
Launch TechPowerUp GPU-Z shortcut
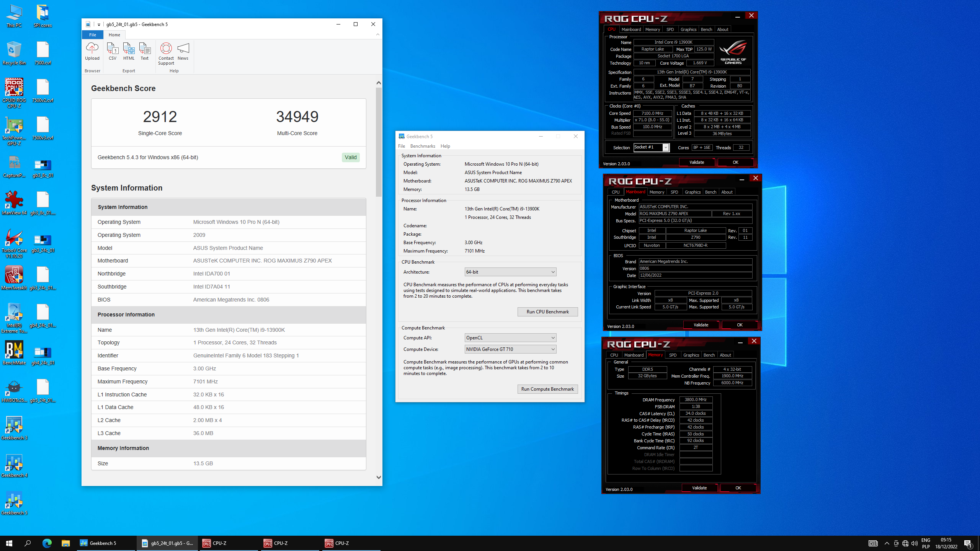pos(14,131)
